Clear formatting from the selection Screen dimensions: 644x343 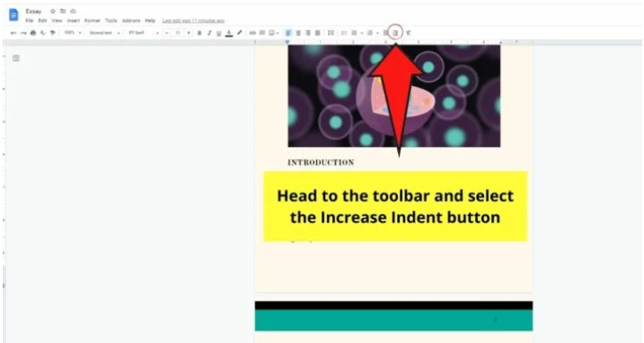pos(408,33)
